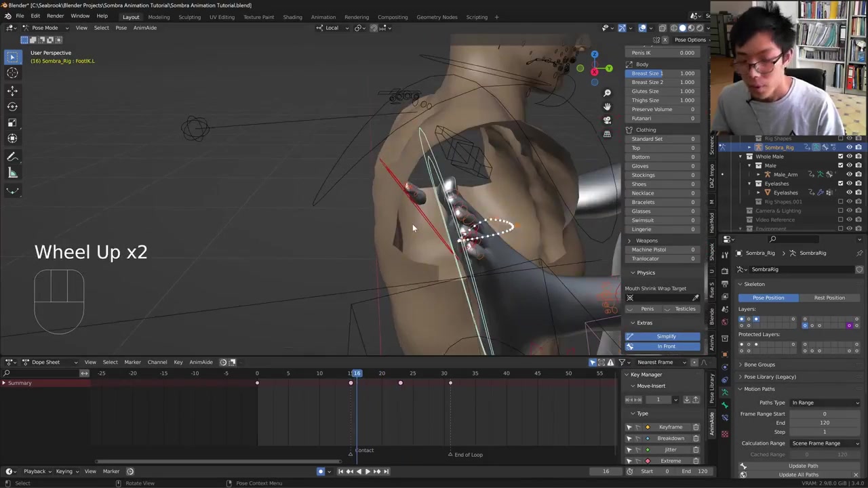Choose the Annotate pencil tool
The width and height of the screenshot is (868, 488).
(x=12, y=157)
